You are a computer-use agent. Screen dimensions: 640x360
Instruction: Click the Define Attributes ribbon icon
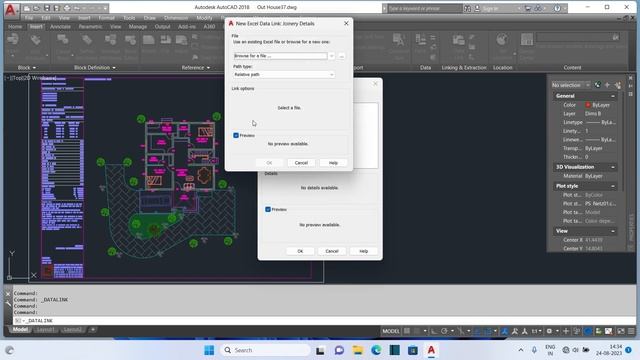[x=87, y=40]
